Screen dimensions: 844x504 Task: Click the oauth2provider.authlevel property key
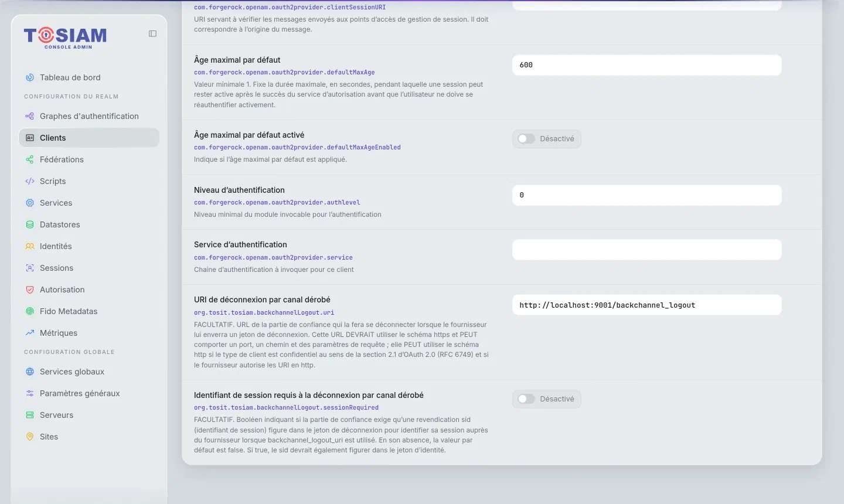point(277,203)
